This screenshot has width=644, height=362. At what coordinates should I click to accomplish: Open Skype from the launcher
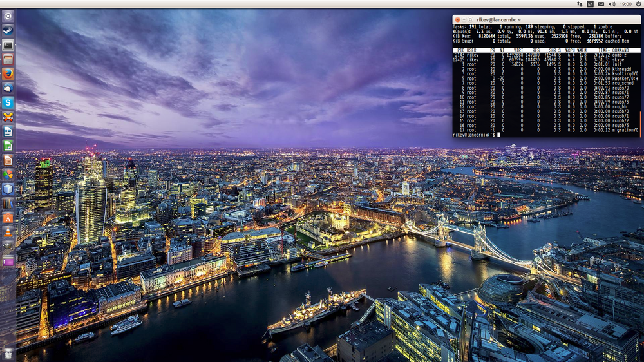click(8, 102)
